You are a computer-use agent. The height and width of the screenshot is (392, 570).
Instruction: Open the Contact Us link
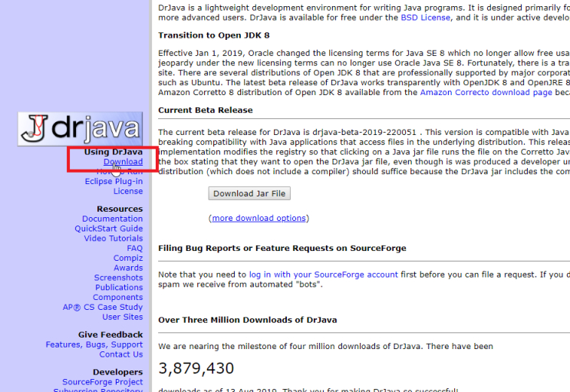(x=121, y=354)
